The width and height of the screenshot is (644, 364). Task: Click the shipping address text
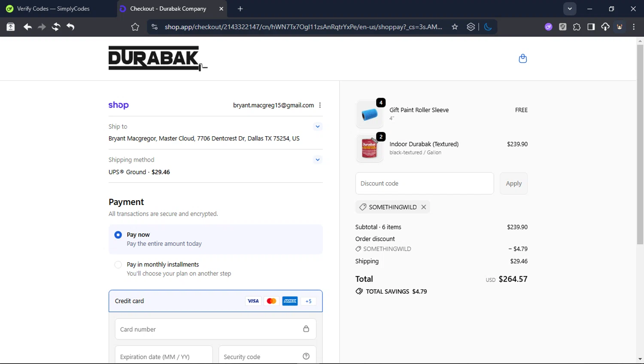point(204,138)
